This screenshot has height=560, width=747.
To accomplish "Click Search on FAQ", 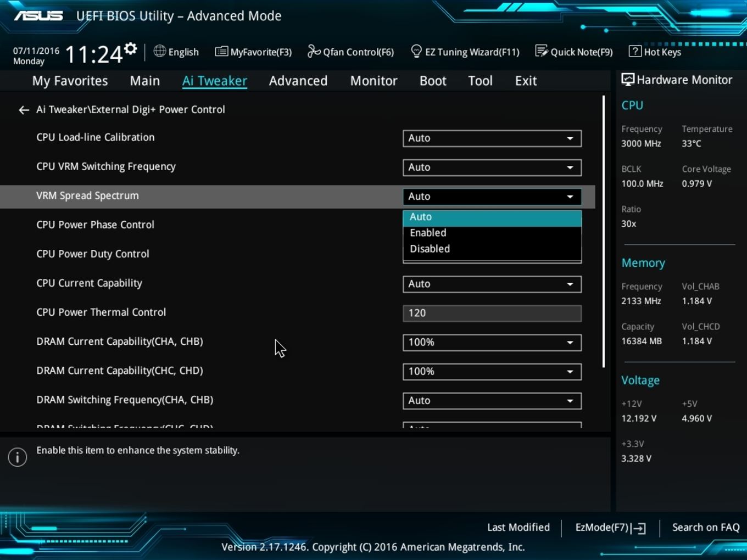I will [706, 528].
